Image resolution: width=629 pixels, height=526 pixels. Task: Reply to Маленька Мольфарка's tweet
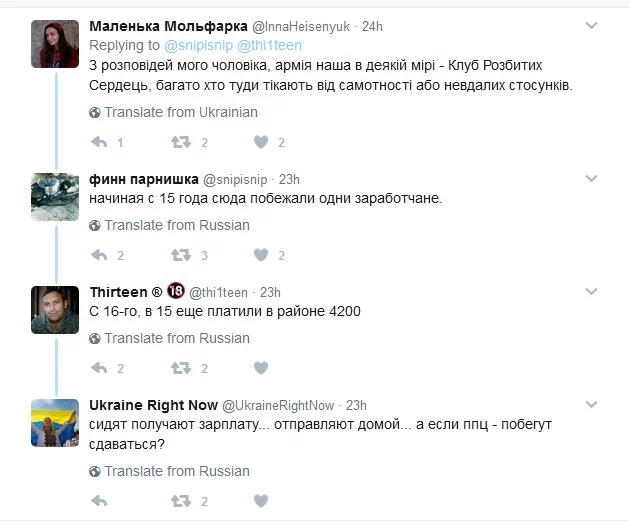98,142
